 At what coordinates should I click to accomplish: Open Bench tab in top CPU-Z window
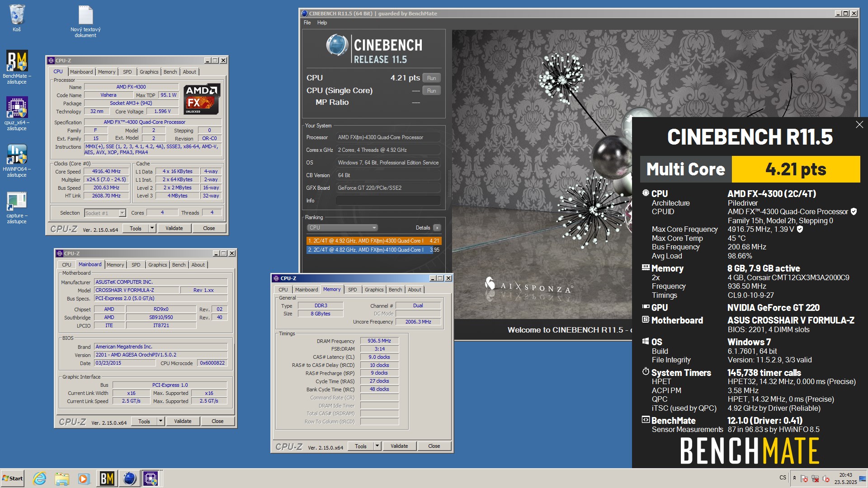click(170, 72)
